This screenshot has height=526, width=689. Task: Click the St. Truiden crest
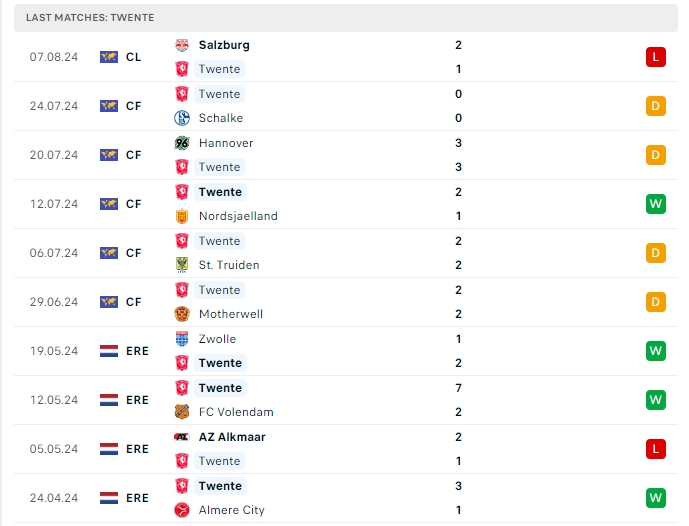pos(182,265)
